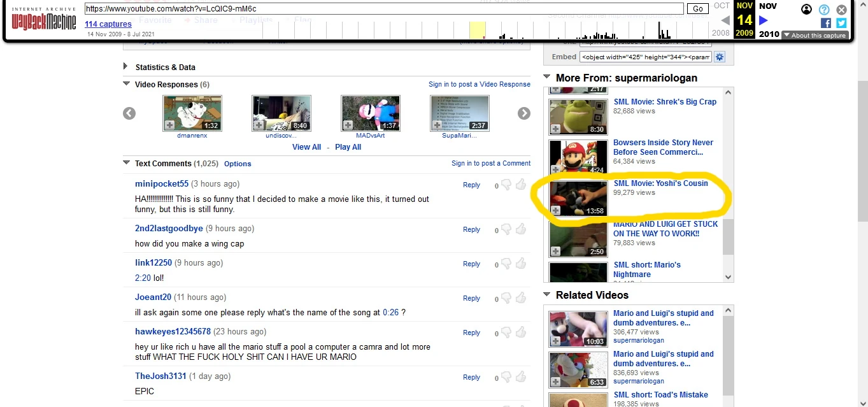Image resolution: width=868 pixels, height=407 pixels.
Task: Click the Embed customize gear icon
Action: (x=720, y=57)
